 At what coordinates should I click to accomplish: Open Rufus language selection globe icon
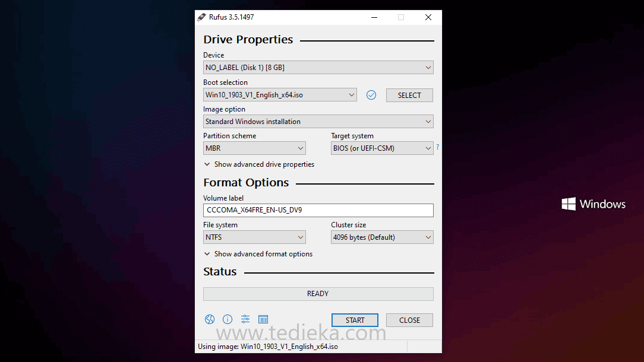210,319
